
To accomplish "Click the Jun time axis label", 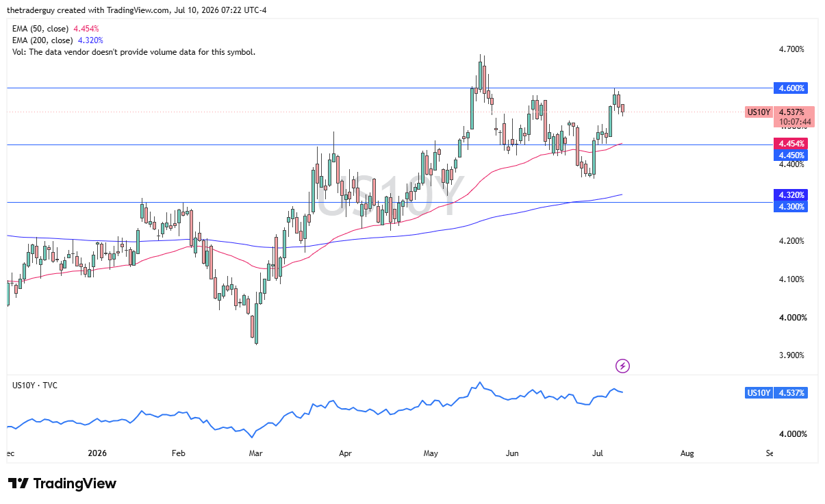I will (511, 453).
